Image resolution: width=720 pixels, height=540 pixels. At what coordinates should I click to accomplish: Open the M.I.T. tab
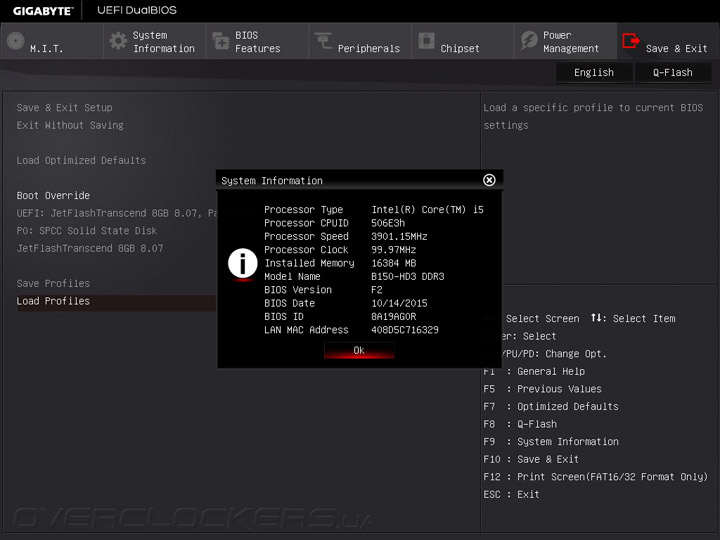(x=51, y=41)
